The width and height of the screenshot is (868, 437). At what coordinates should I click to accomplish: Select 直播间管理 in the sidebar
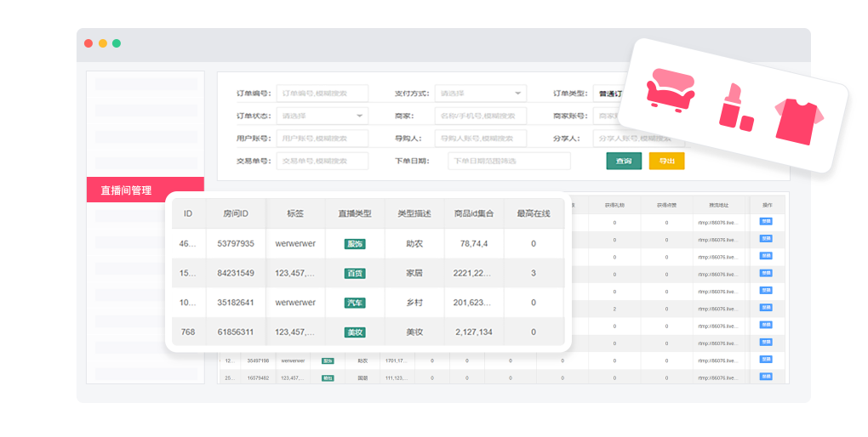click(146, 190)
